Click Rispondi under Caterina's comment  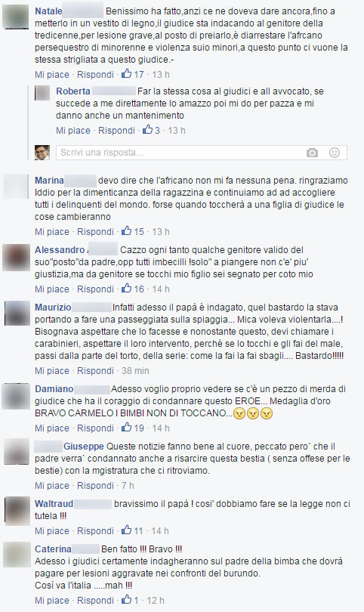tap(95, 601)
